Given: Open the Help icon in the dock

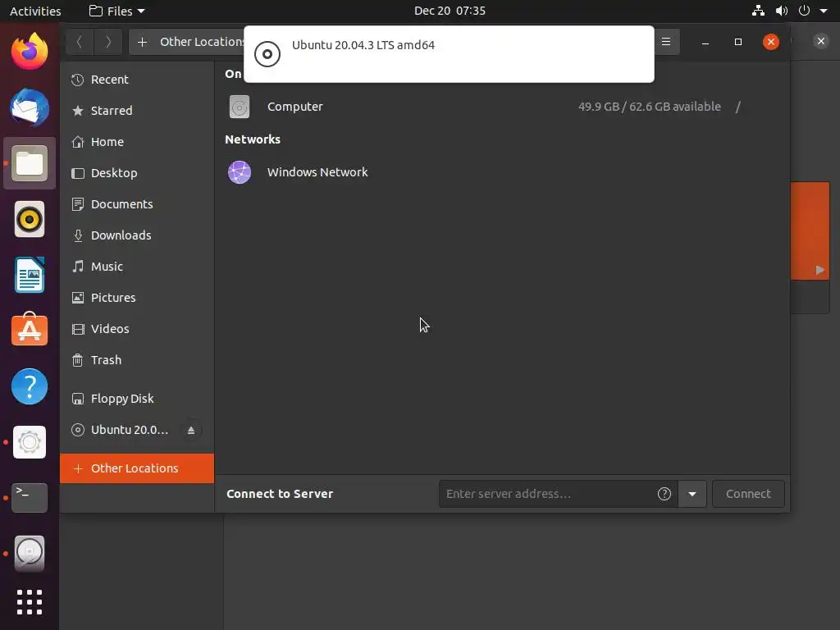Looking at the screenshot, I should (x=30, y=386).
